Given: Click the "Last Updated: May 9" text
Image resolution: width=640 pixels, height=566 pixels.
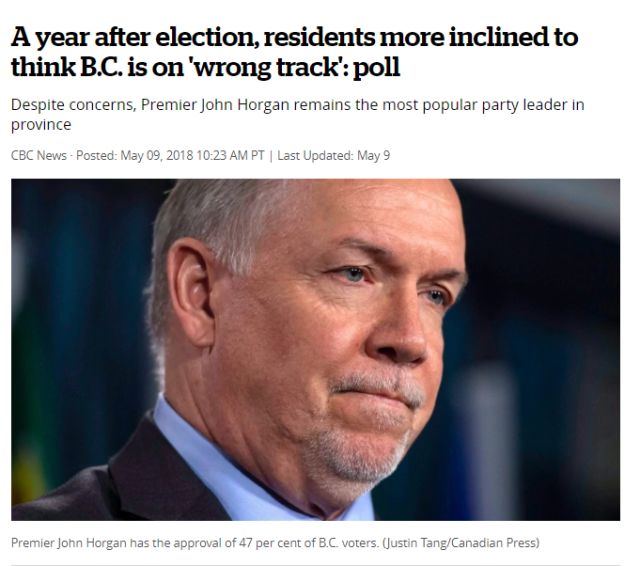Looking at the screenshot, I should pos(333,155).
